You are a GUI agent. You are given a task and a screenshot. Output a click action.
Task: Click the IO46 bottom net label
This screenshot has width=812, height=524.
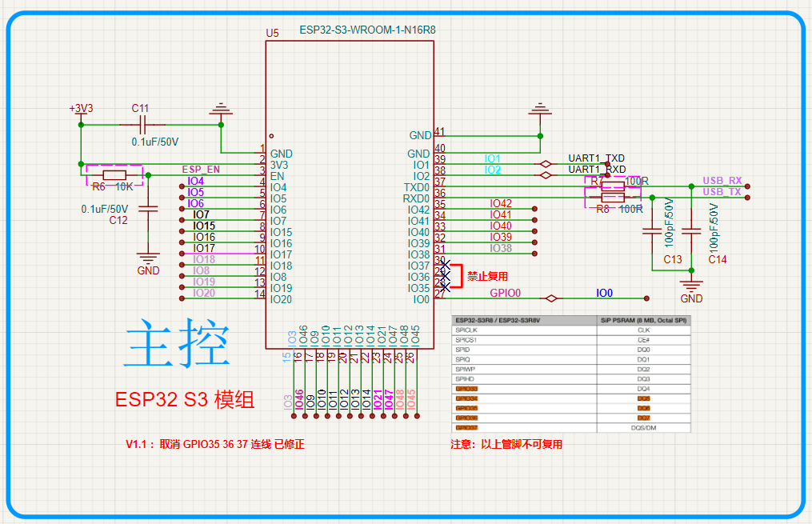coord(299,400)
